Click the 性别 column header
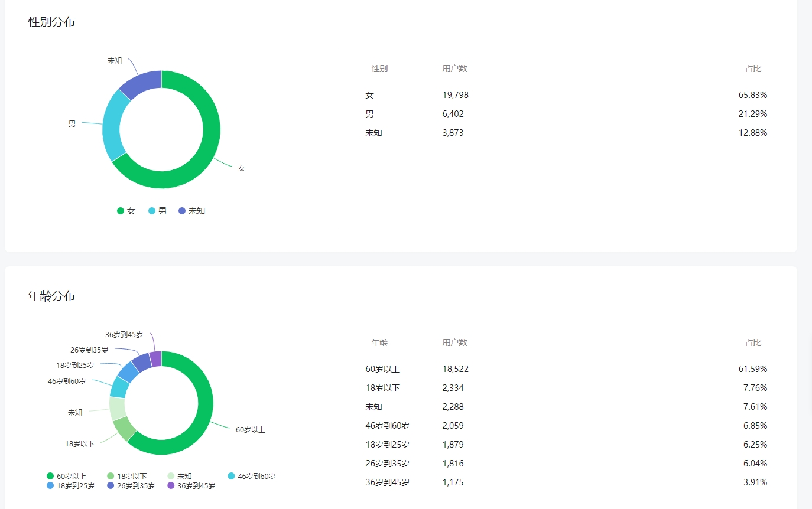The width and height of the screenshot is (812, 509). coord(379,68)
